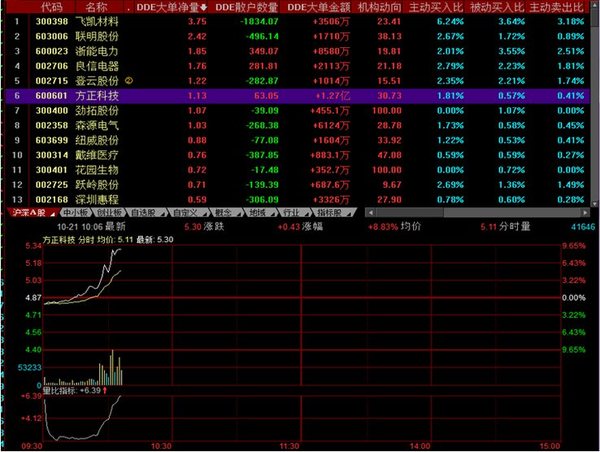Select stock row 飞凯材料
This screenshot has height=452, width=600.
(298, 21)
